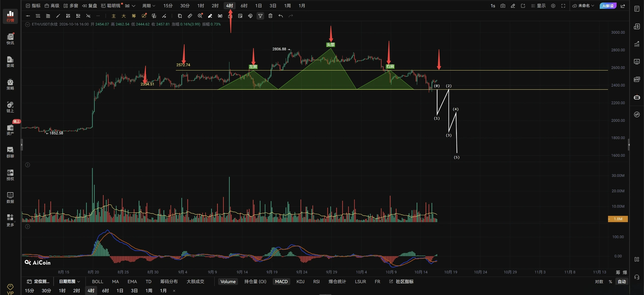The width and height of the screenshot is (644, 295).
Task: Open 数据 in left sidebar
Action: point(10,197)
